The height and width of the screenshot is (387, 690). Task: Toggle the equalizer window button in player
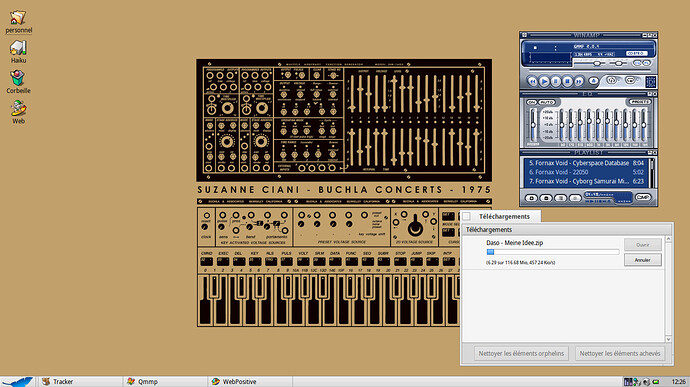[637, 63]
